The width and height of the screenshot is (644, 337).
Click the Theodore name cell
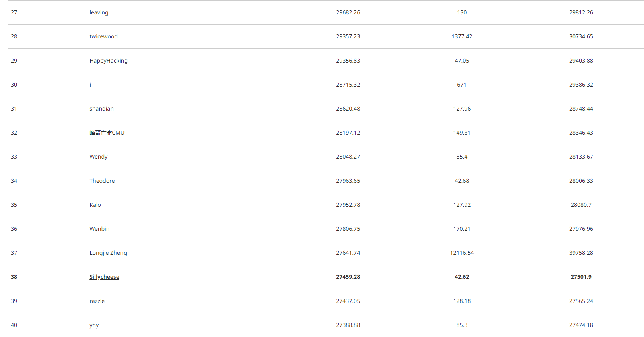click(102, 181)
